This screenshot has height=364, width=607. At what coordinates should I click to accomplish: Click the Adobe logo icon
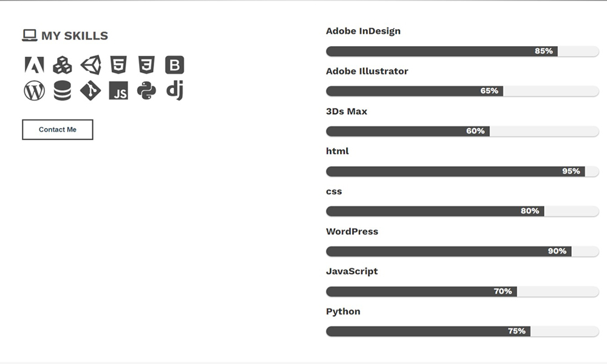coord(34,65)
